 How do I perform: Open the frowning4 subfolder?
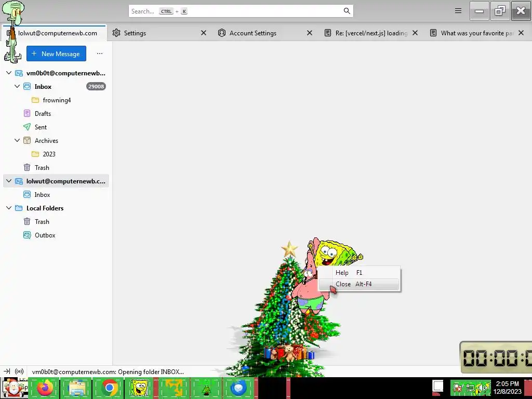(x=56, y=100)
